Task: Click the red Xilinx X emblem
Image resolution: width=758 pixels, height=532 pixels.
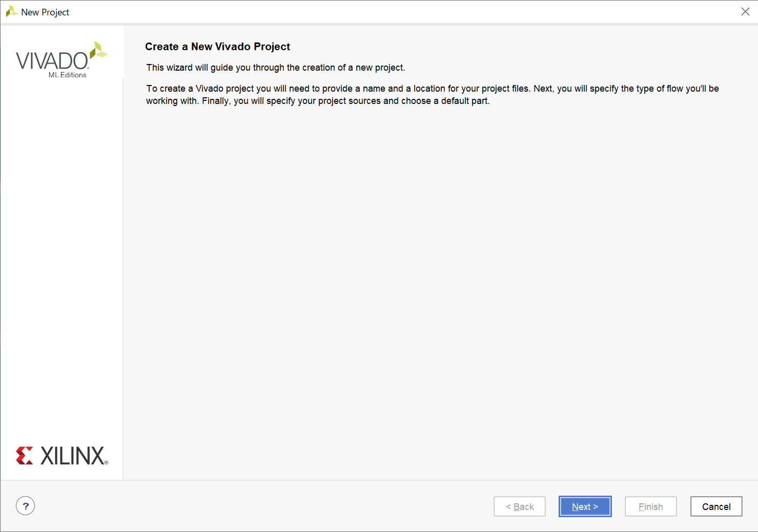Action: pyautogui.click(x=24, y=455)
